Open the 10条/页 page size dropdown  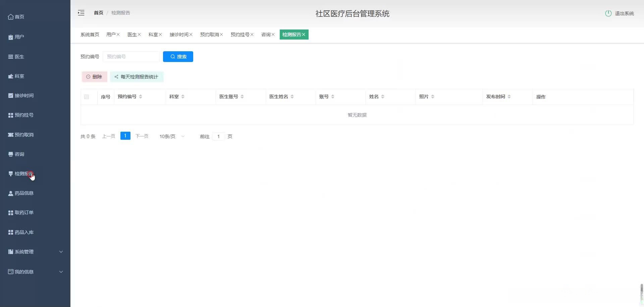coord(171,136)
